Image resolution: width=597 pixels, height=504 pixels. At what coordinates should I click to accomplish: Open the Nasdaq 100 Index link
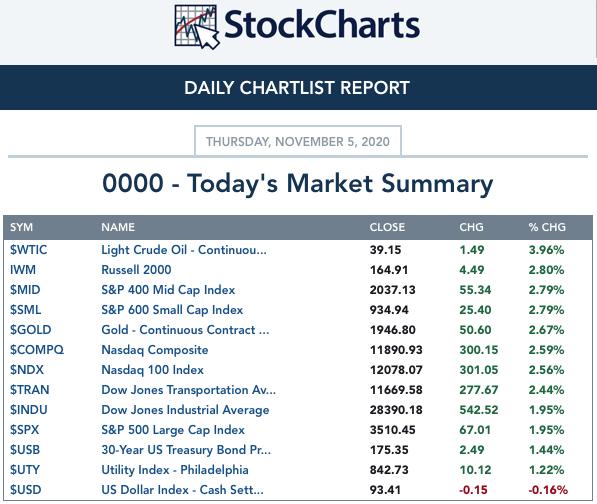[x=152, y=370]
